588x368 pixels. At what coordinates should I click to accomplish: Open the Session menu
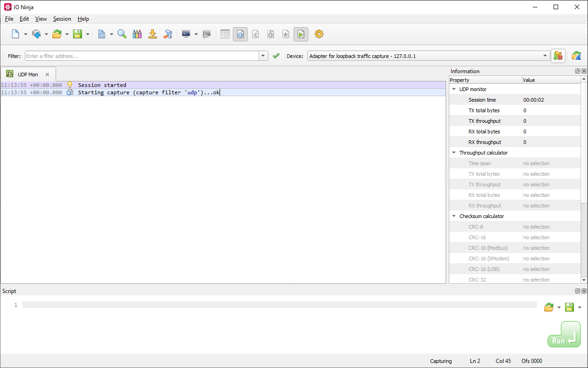click(62, 19)
